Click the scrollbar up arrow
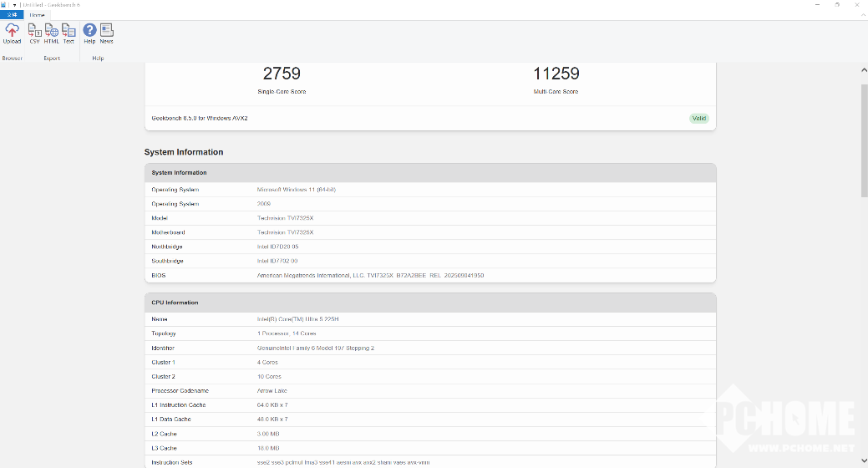Viewport: 868px width, 468px height. [x=864, y=69]
